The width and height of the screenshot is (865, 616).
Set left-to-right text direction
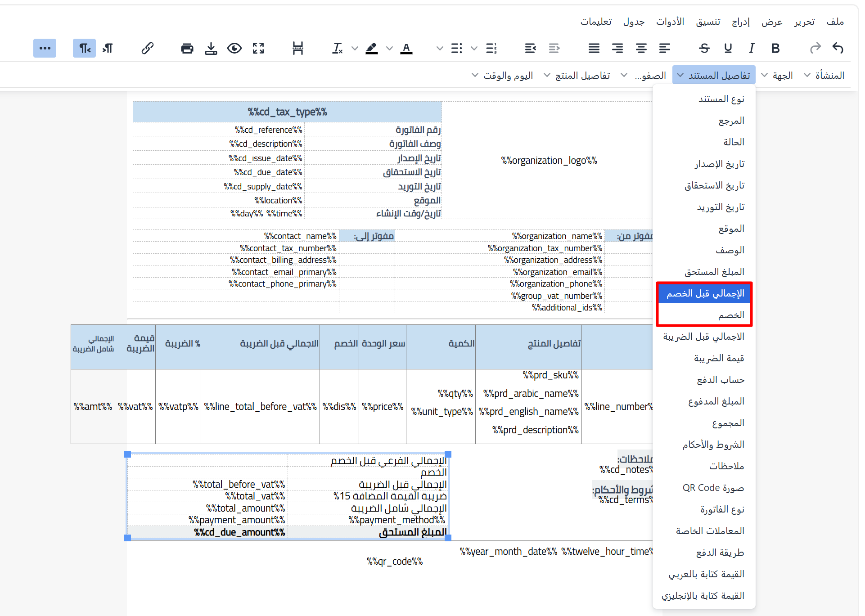[x=108, y=48]
